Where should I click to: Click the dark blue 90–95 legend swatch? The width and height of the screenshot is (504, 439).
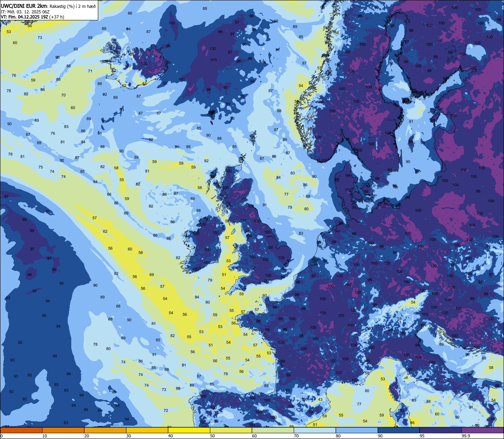398,430
